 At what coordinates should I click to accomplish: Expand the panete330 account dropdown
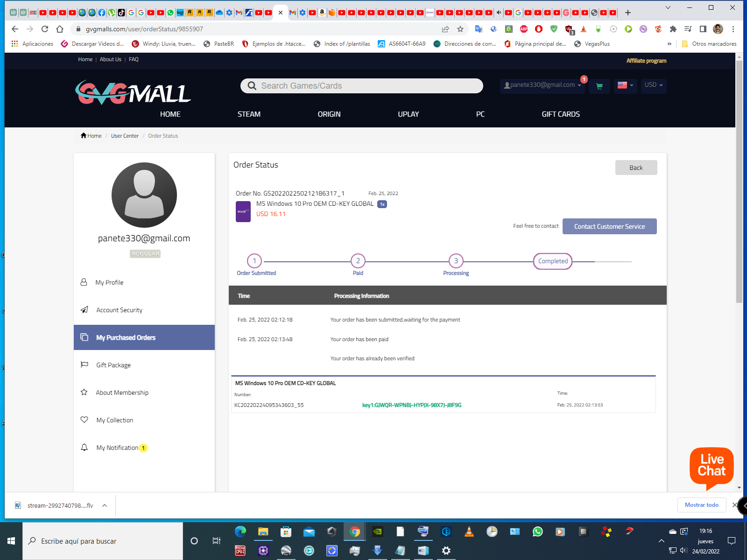click(543, 85)
